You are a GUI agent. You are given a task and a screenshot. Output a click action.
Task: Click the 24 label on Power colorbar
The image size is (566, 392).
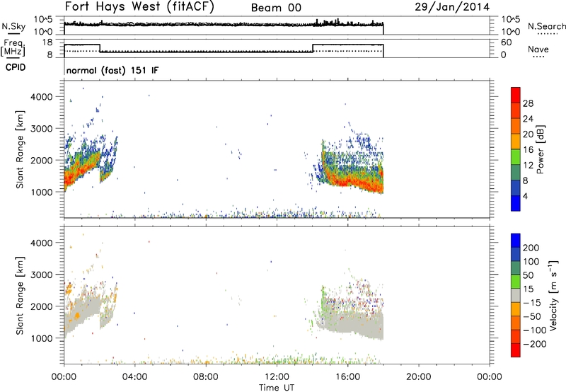click(528, 119)
